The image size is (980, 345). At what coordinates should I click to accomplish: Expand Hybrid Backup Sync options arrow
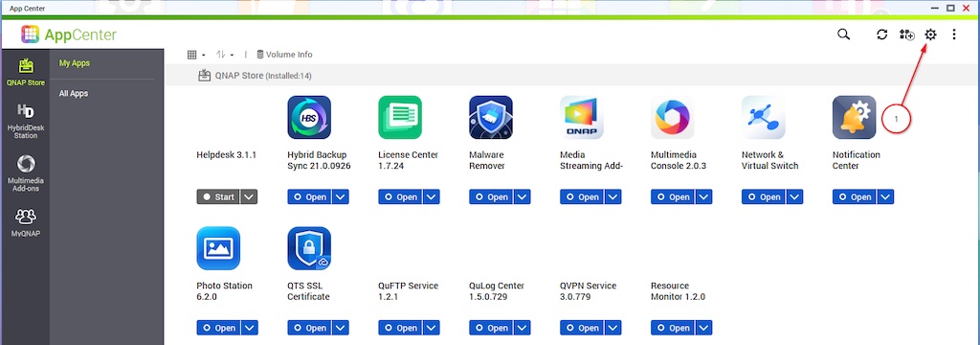(340, 196)
